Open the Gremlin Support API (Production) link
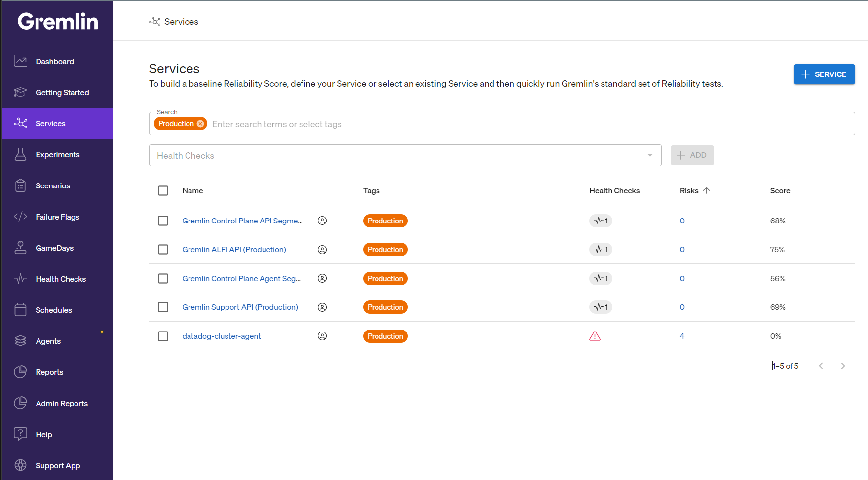Image resolution: width=868 pixels, height=480 pixels. tap(240, 307)
